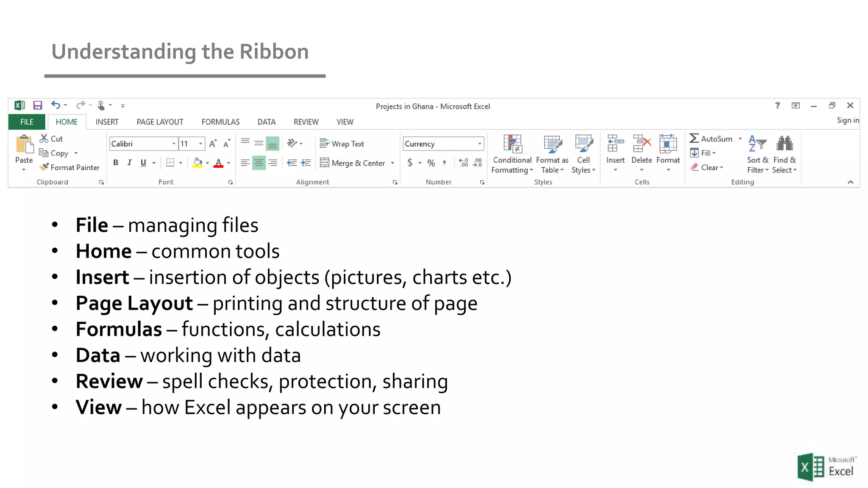
Task: Switch to the FORMULAS ribbon tab
Action: [220, 122]
